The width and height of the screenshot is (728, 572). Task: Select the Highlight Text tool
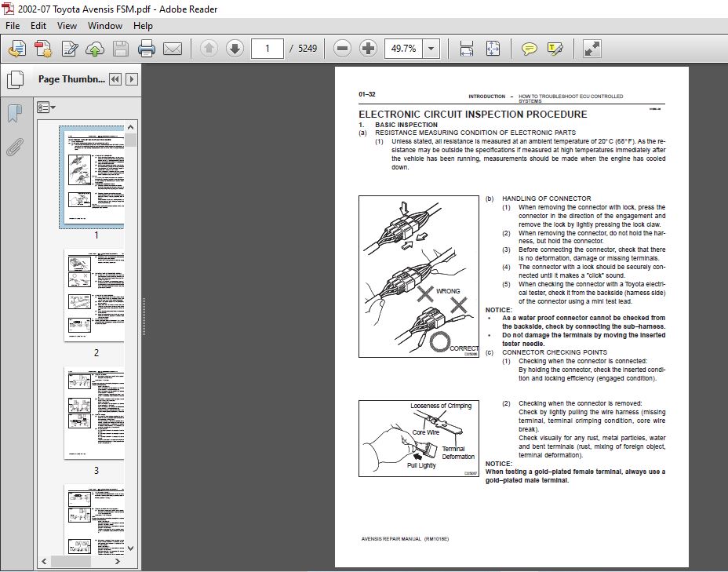555,49
